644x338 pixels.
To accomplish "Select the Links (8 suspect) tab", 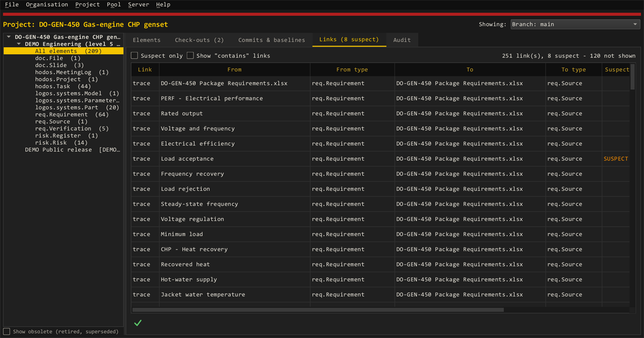I will (x=349, y=39).
